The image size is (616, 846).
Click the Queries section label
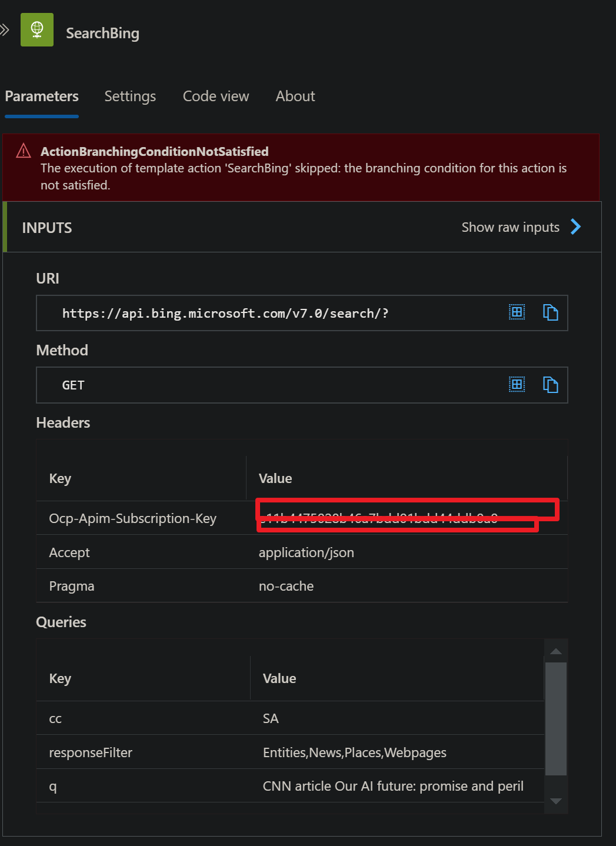pos(61,622)
